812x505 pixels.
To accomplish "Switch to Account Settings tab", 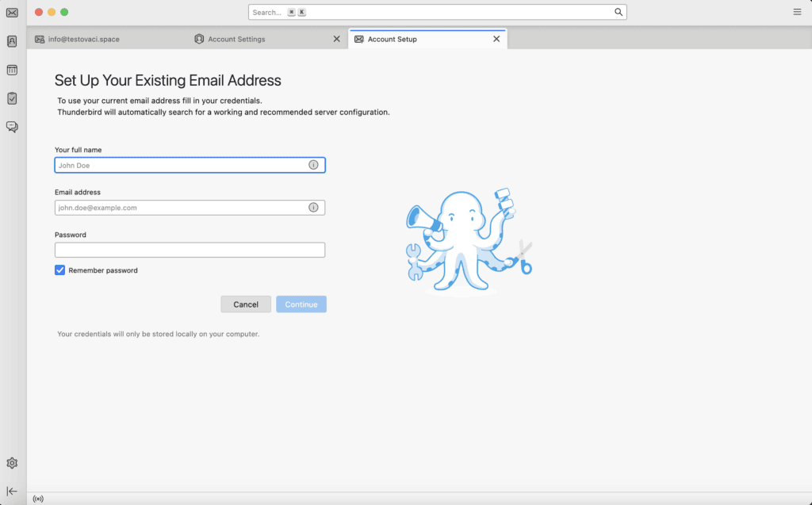I will click(268, 40).
